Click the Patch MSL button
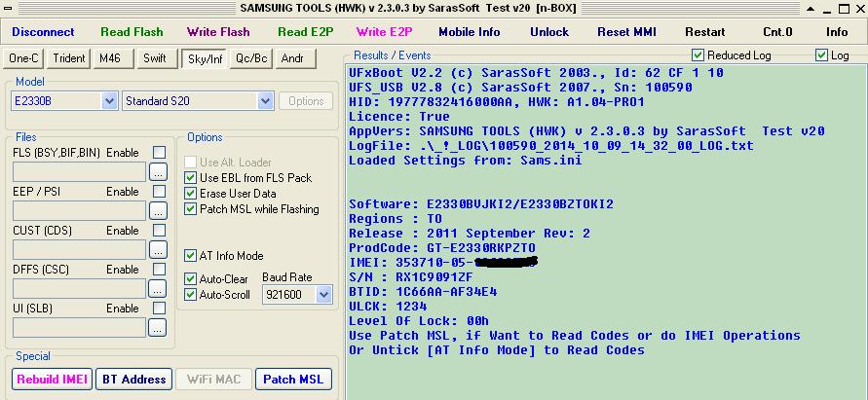The height and width of the screenshot is (400, 868). click(x=293, y=379)
